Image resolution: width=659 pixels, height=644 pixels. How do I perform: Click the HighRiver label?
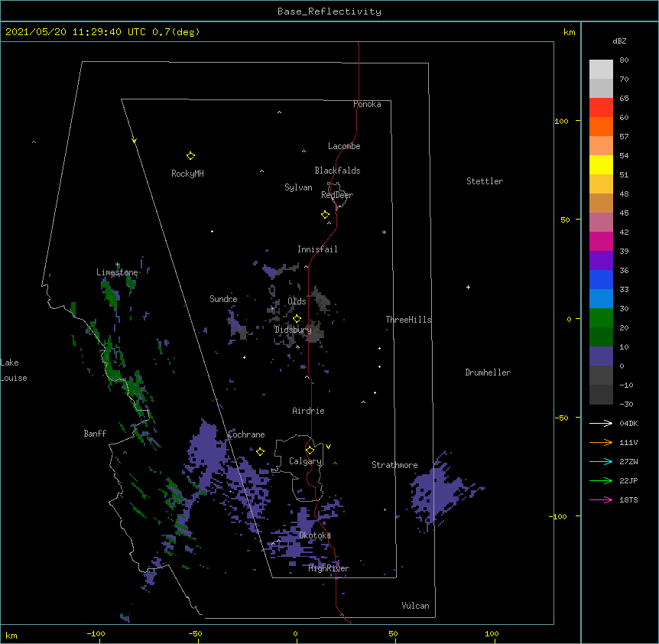(329, 568)
